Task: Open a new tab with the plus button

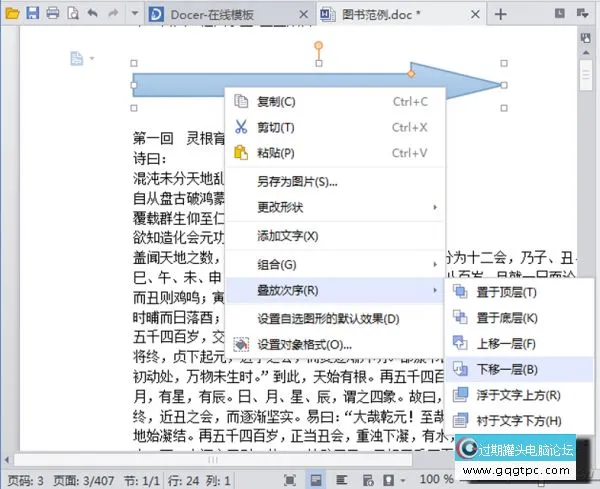Action: (501, 15)
